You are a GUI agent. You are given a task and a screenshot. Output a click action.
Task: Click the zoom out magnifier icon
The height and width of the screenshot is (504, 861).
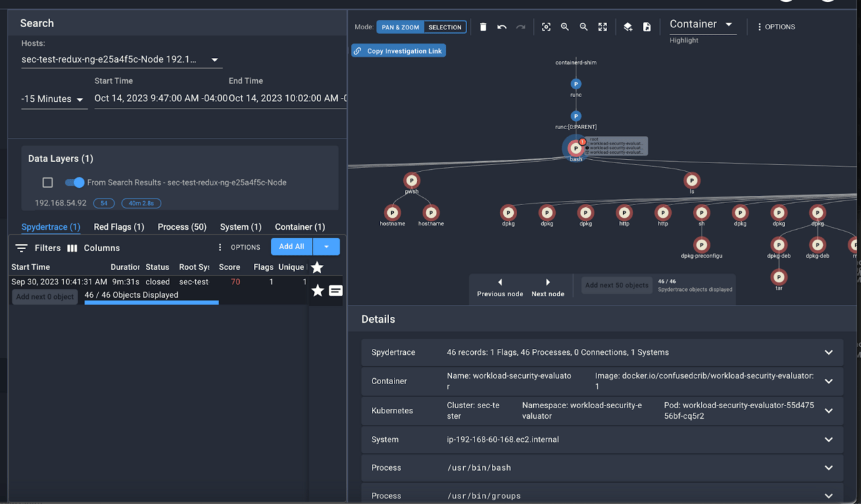coord(584,27)
